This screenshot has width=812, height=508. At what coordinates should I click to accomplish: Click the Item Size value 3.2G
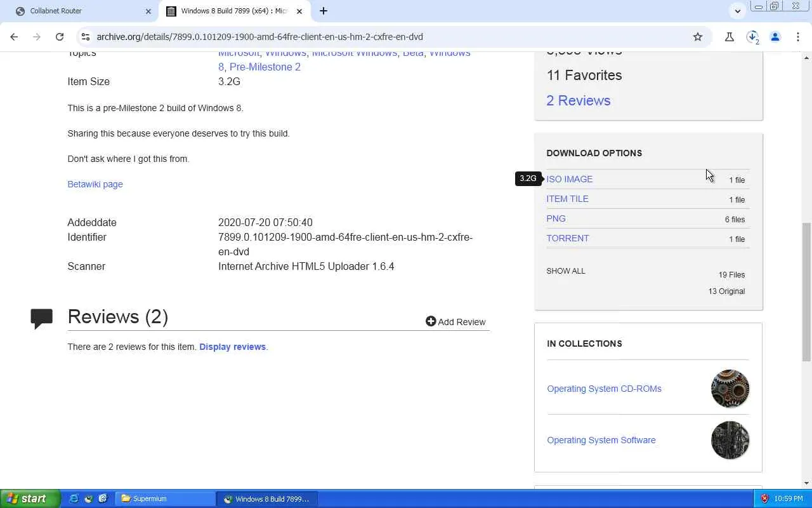[229, 81]
